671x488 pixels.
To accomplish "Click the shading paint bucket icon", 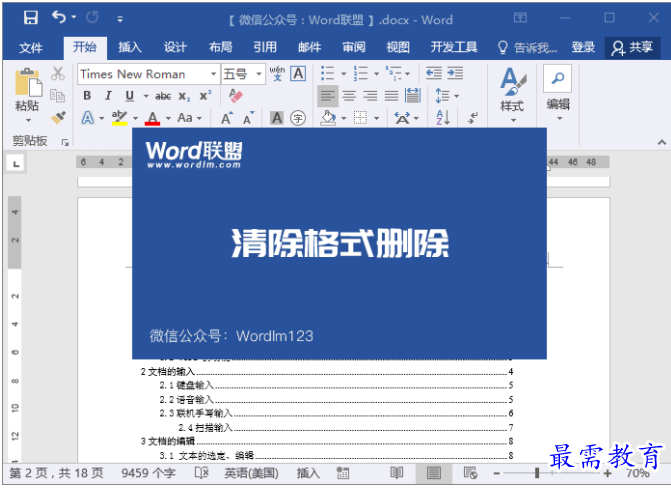I will 328,118.
